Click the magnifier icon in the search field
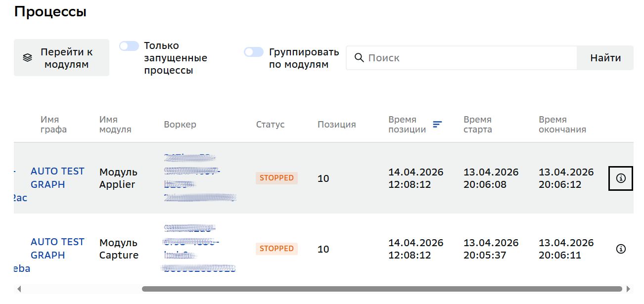Image resolution: width=644 pixels, height=304 pixels. point(359,58)
